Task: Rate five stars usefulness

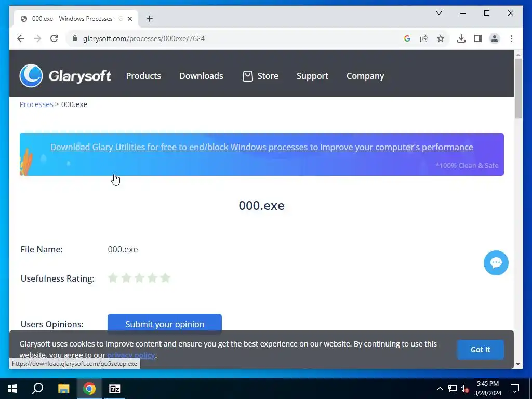Action: 165,278
